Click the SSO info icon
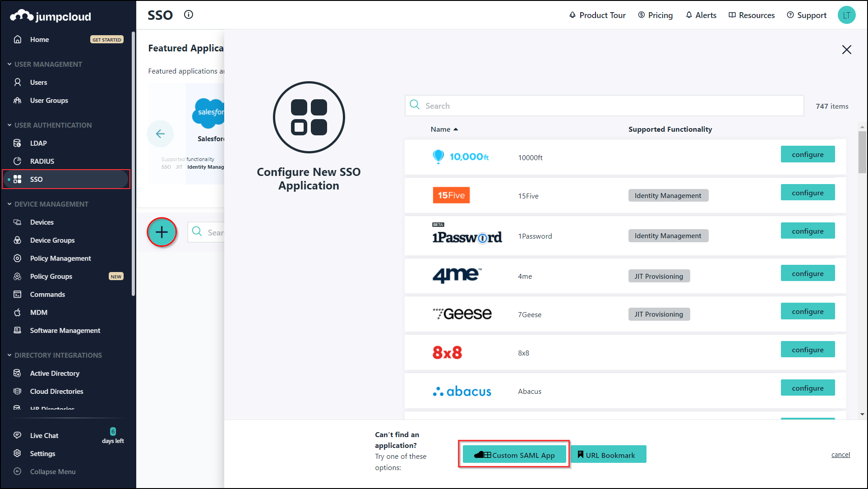Viewport: 868px width, 489px height. point(189,14)
